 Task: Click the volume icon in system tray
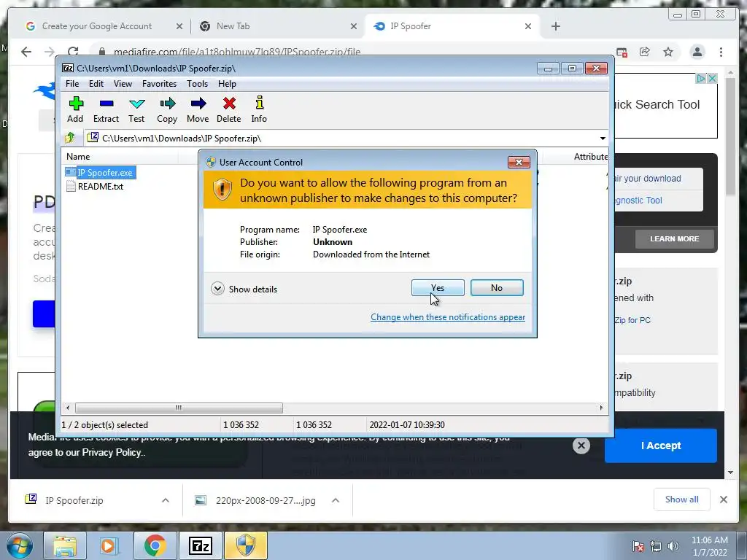click(x=673, y=547)
